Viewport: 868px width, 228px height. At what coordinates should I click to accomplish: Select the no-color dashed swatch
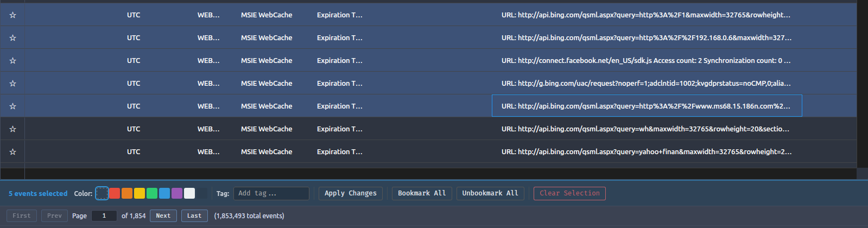pos(102,193)
